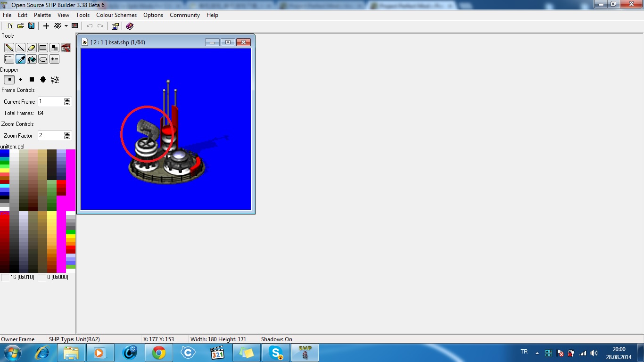Select the plus-minus darken/lighten tool
Viewport: 644px width, 362px height.
(54, 59)
